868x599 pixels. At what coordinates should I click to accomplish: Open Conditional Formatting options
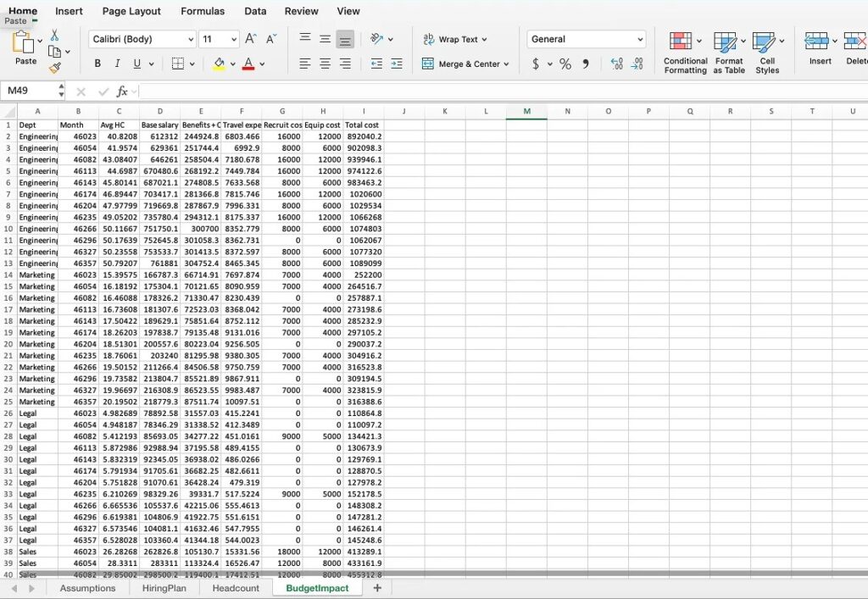(685, 52)
